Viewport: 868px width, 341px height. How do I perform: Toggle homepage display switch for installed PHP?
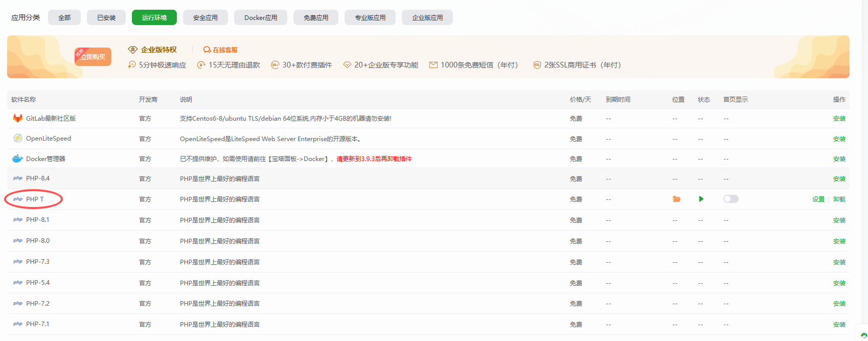click(x=730, y=199)
